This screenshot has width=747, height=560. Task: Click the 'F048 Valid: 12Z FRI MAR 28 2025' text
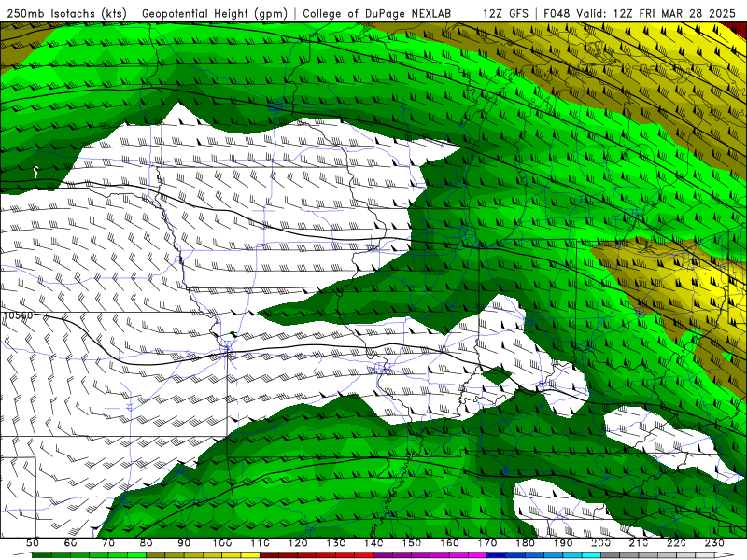coord(641,14)
